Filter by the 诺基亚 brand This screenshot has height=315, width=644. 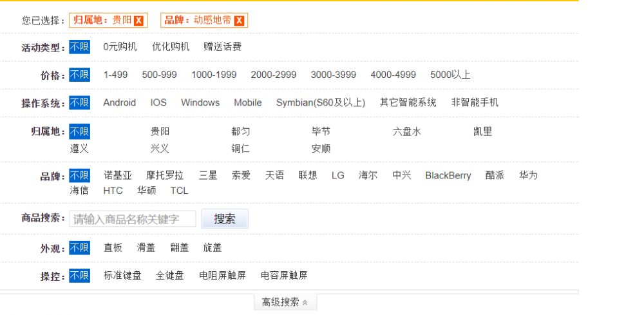[117, 176]
